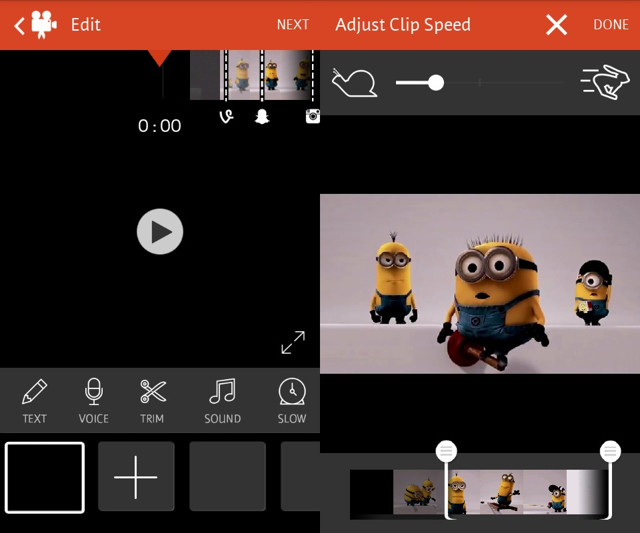Tap first minion frame in bottom filmstrip

418,493
